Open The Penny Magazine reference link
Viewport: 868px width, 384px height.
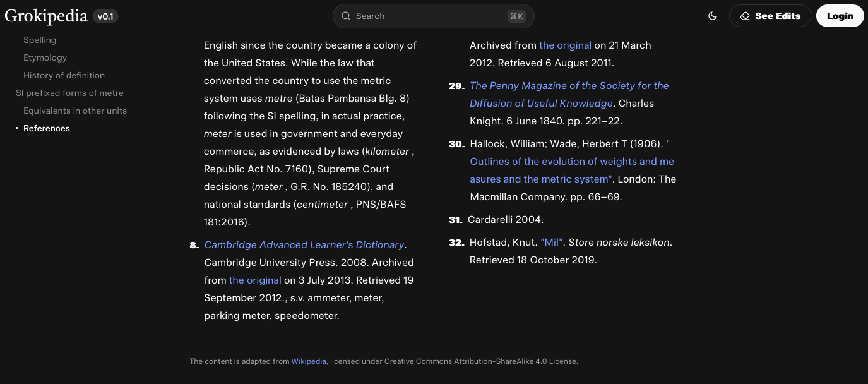(x=569, y=85)
